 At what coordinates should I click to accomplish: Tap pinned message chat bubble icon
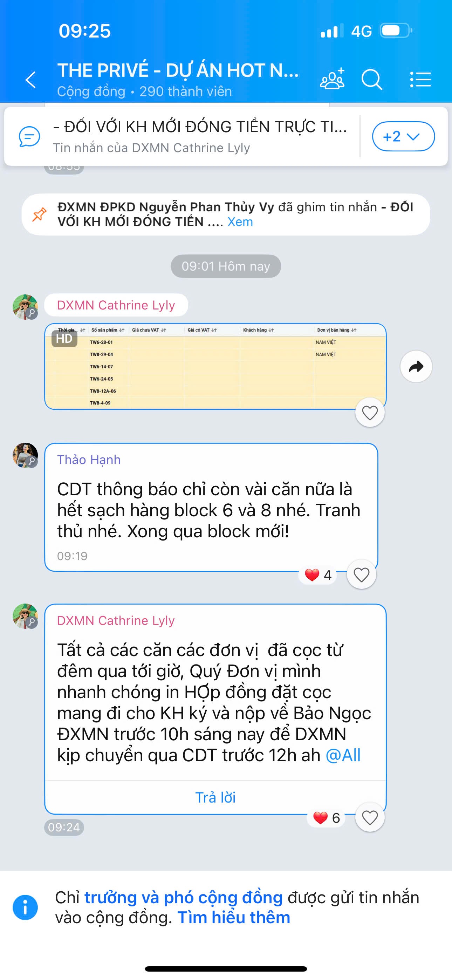pos(29,137)
